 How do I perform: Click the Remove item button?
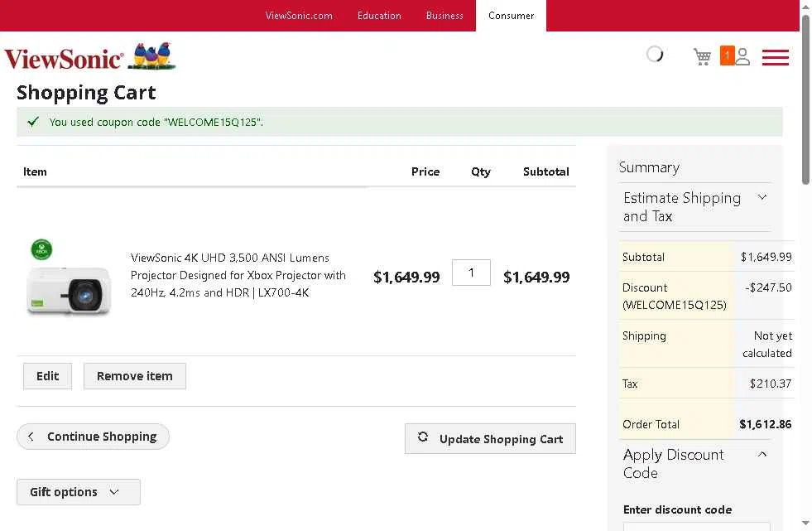coord(135,376)
